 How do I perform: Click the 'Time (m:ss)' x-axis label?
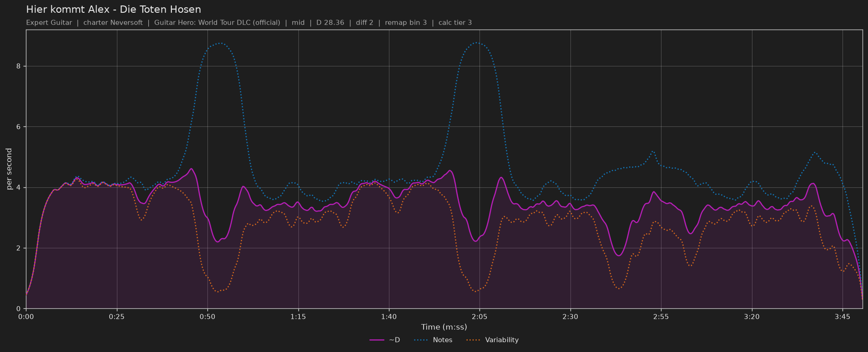[444, 327]
